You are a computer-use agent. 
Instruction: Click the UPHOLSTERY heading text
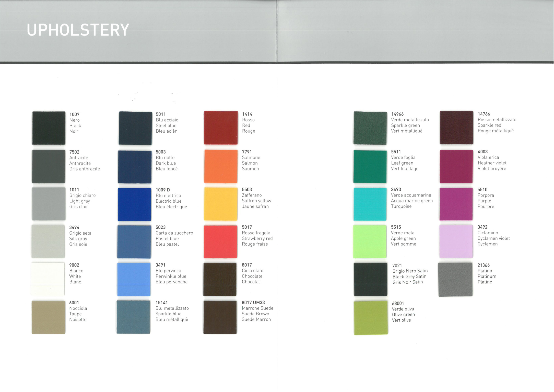(78, 30)
